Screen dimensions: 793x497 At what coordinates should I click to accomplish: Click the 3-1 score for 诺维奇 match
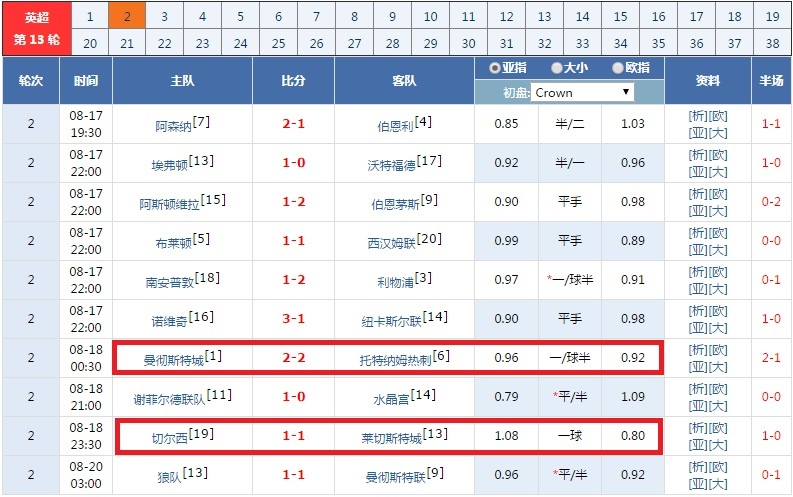(293, 319)
